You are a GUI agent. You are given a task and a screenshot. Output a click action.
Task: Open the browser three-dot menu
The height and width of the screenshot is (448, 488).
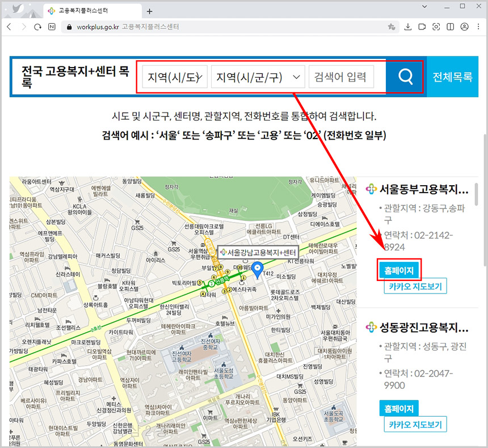point(479,27)
